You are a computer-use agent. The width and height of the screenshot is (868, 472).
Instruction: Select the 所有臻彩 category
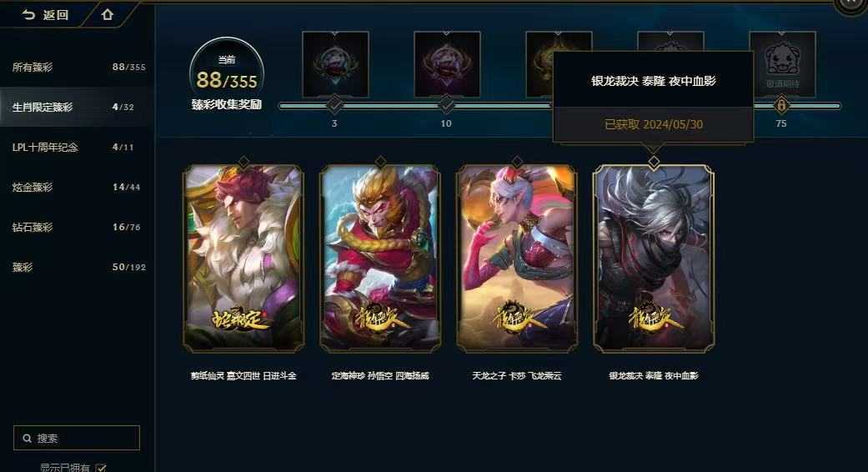(78, 67)
